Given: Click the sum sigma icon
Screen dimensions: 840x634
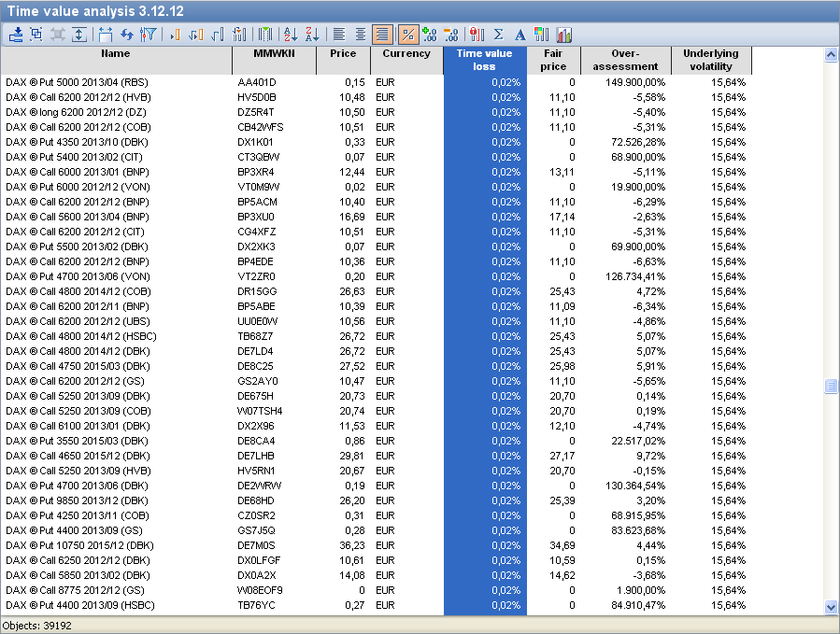Looking at the screenshot, I should (498, 35).
